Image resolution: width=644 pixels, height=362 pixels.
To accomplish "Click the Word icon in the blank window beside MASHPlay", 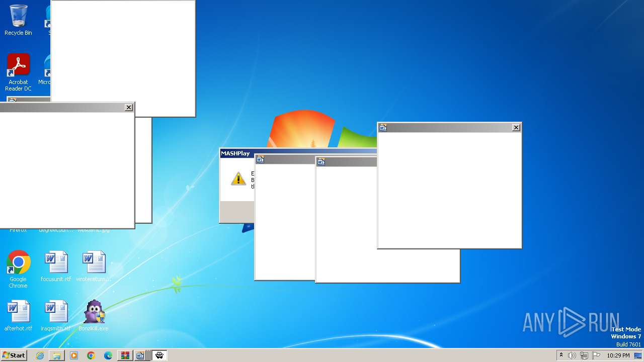I will (260, 160).
